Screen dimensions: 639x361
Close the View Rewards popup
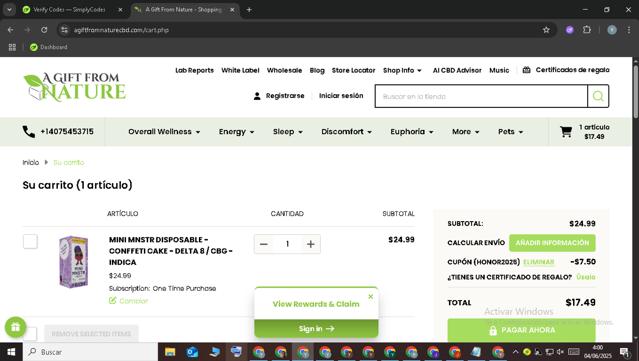pos(370,297)
